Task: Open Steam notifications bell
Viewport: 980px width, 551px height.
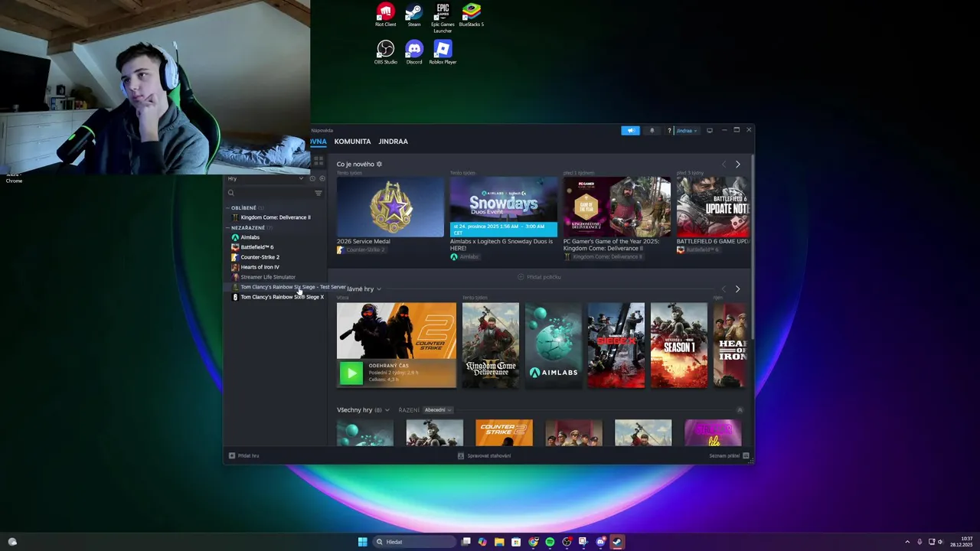Action: click(652, 130)
